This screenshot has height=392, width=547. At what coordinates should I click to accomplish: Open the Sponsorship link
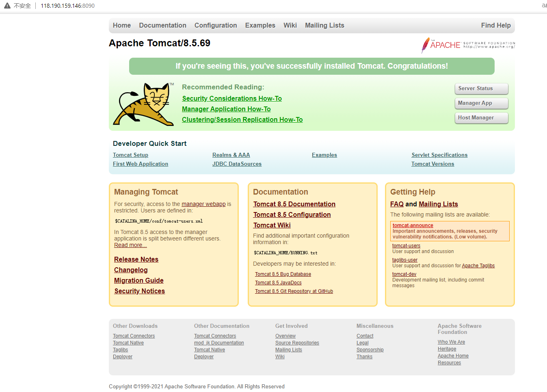click(x=370, y=350)
